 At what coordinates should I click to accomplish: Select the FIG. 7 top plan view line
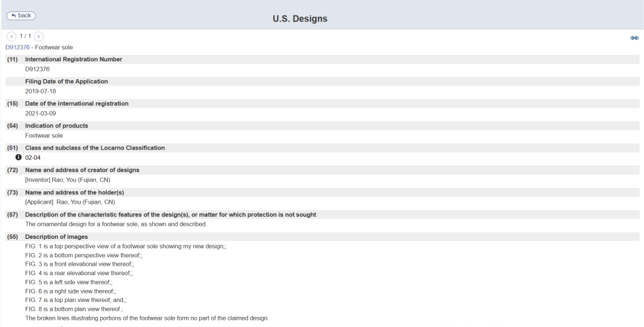click(76, 300)
